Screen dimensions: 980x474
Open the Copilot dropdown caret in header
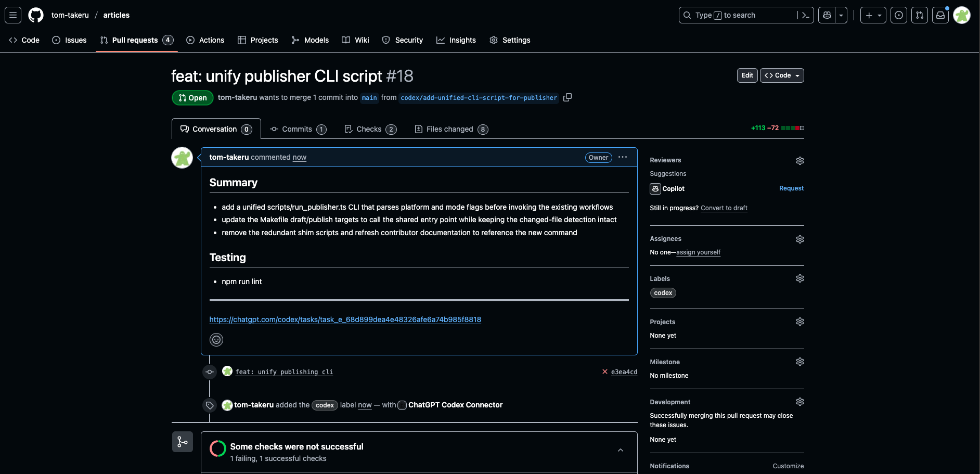click(841, 15)
